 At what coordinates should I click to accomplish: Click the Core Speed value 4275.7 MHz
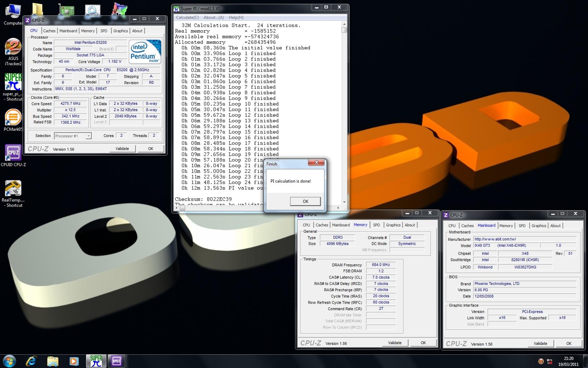pyautogui.click(x=71, y=104)
